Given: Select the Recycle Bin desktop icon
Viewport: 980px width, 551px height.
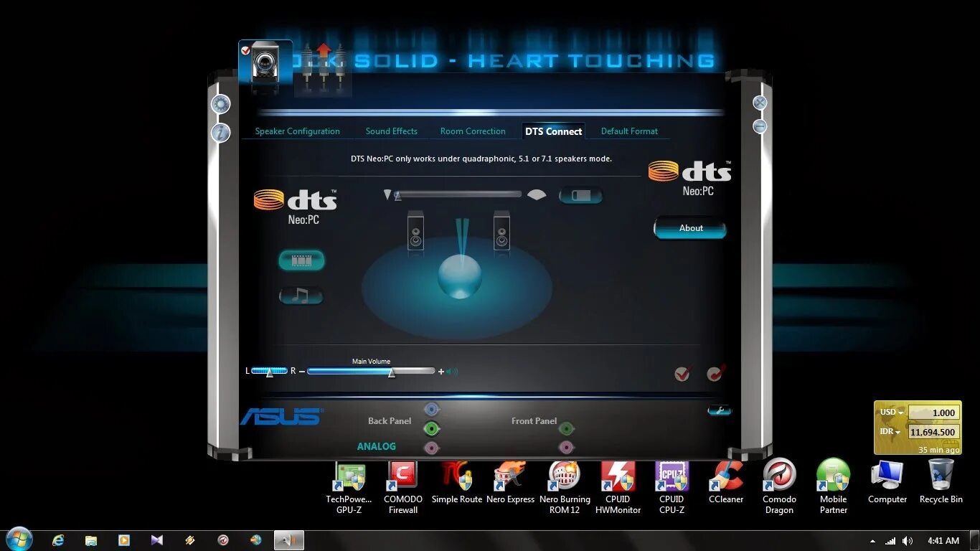Looking at the screenshot, I should pyautogui.click(x=941, y=483).
